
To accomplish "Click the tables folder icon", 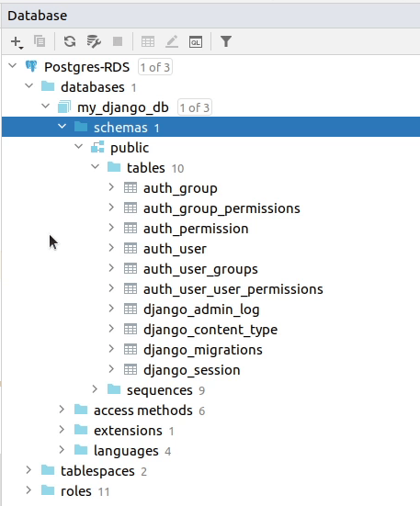I will [x=114, y=167].
